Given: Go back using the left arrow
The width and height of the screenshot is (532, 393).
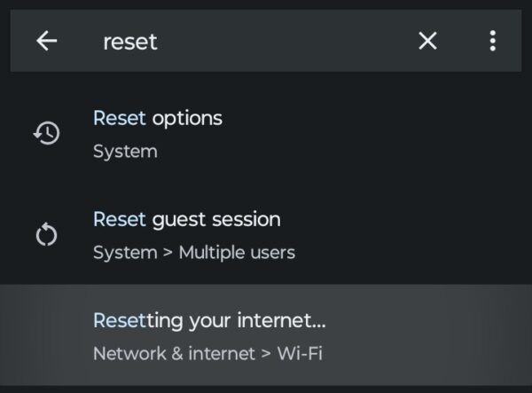Looking at the screenshot, I should click(46, 41).
